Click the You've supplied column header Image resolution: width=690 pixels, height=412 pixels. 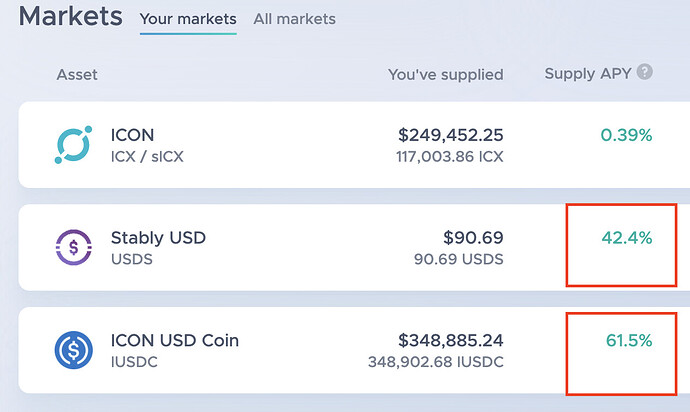click(x=446, y=74)
